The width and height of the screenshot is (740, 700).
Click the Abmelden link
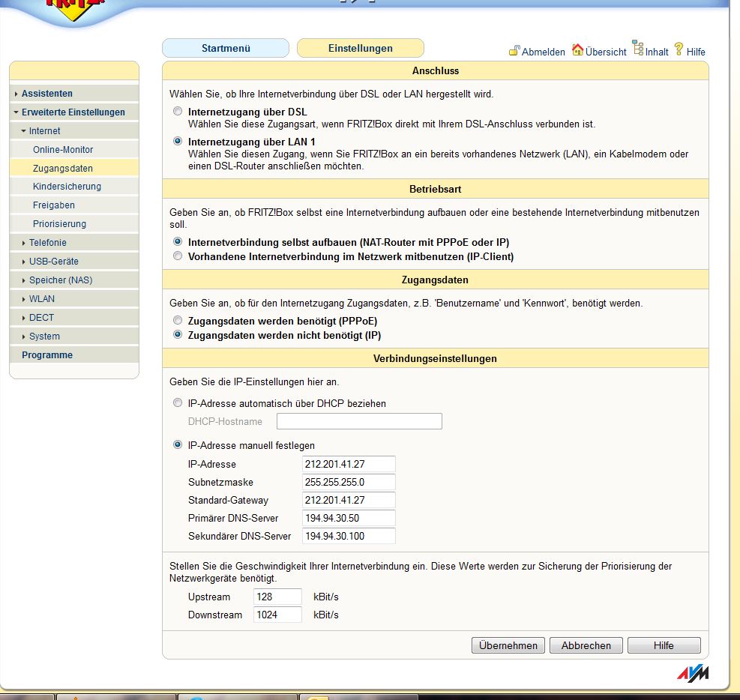coord(544,52)
